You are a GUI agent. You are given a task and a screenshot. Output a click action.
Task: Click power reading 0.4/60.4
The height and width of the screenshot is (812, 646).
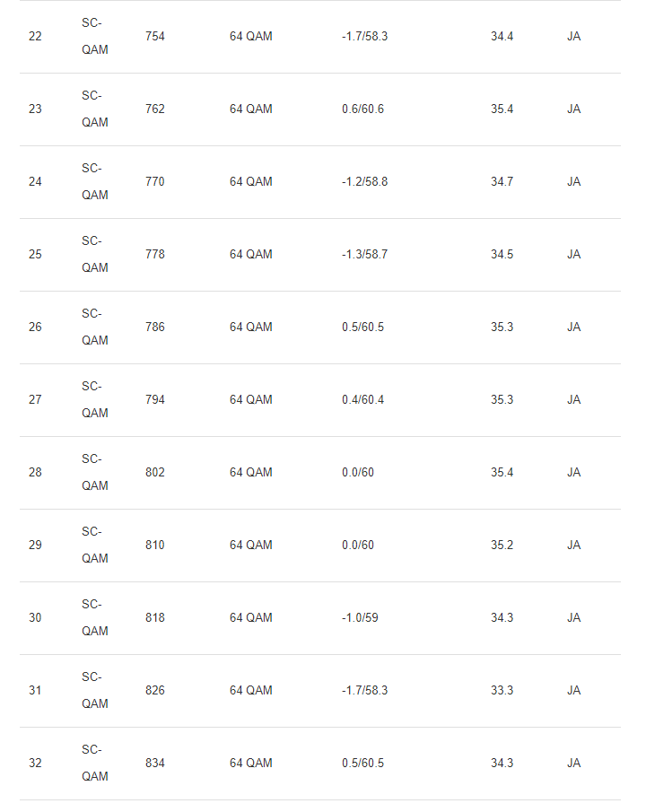point(362,400)
